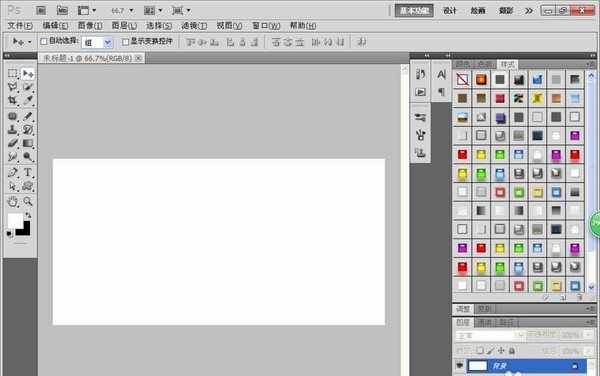The height and width of the screenshot is (376, 600).
Task: Select the Blur tool
Action: (x=13, y=157)
